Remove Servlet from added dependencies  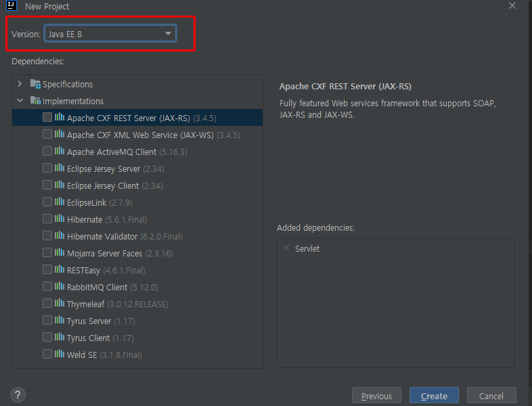click(286, 248)
